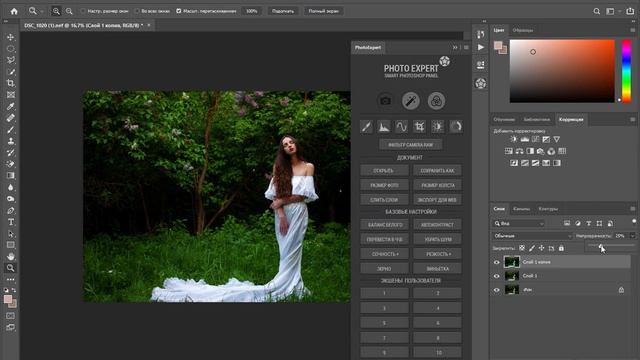Select the Horizontal Type tool
The width and height of the screenshot is (640, 360).
11,222
